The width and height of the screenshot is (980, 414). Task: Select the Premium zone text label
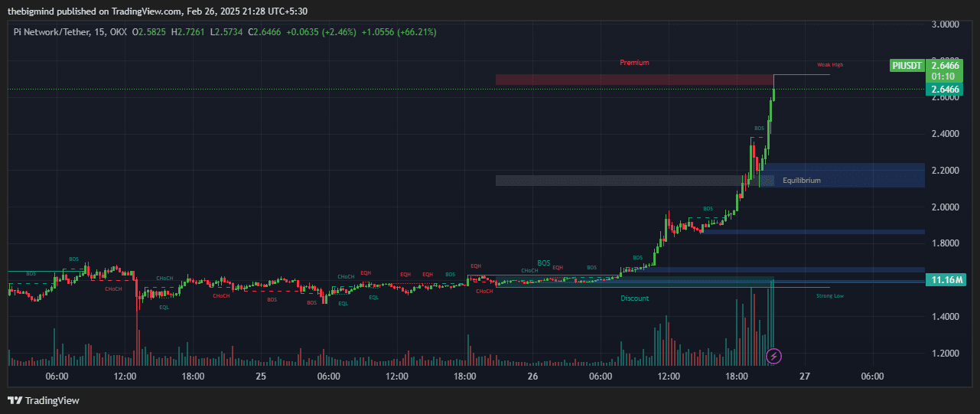coord(634,63)
